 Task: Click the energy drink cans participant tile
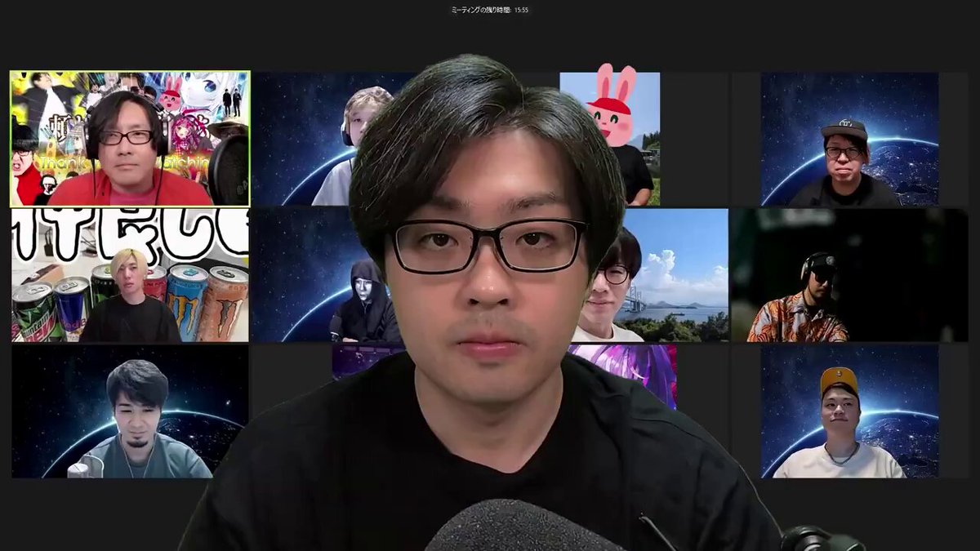click(130, 275)
